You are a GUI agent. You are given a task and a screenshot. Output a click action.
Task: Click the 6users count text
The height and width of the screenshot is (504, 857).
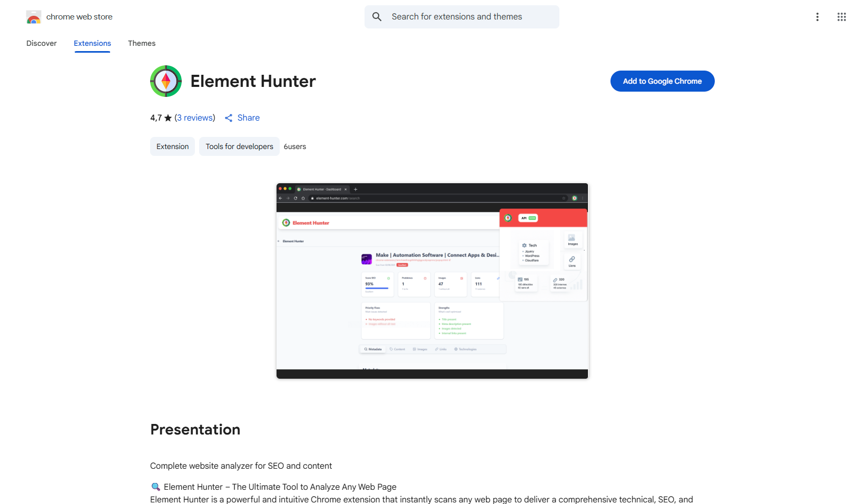tap(295, 146)
